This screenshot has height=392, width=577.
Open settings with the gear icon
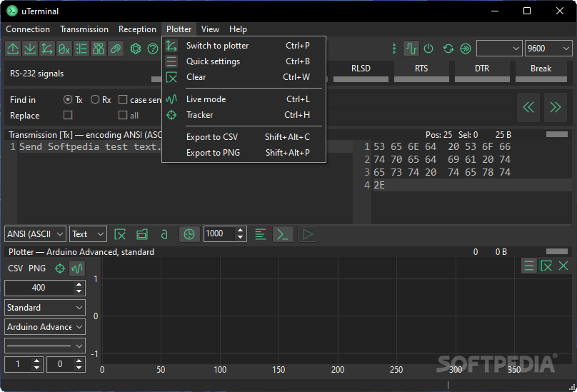click(x=136, y=49)
